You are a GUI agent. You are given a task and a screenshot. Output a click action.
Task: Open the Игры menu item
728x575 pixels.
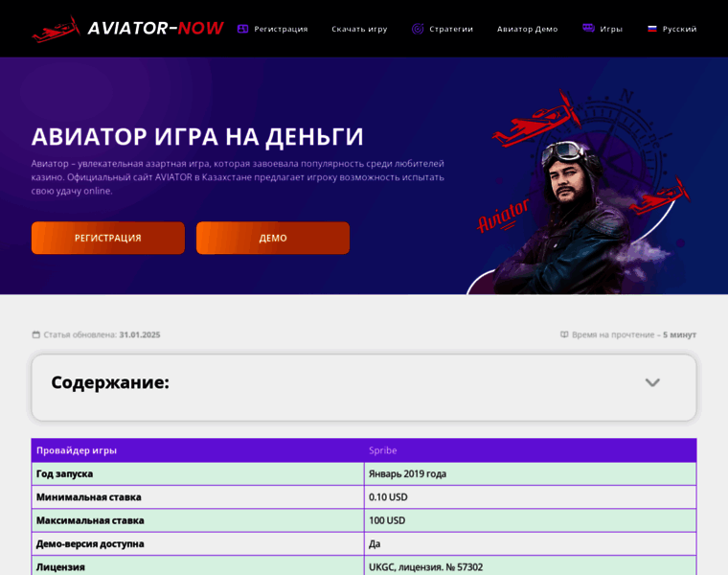611,29
